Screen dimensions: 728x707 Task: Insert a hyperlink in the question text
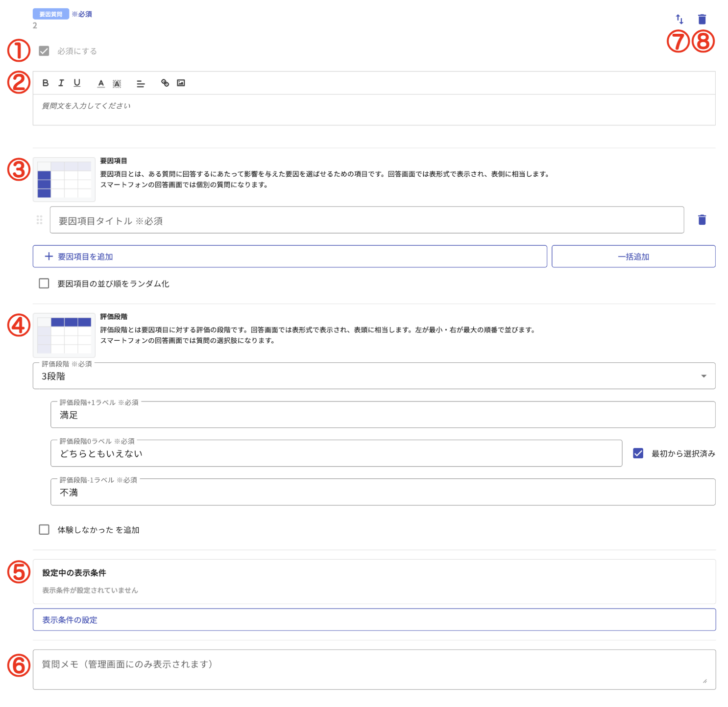tap(165, 83)
